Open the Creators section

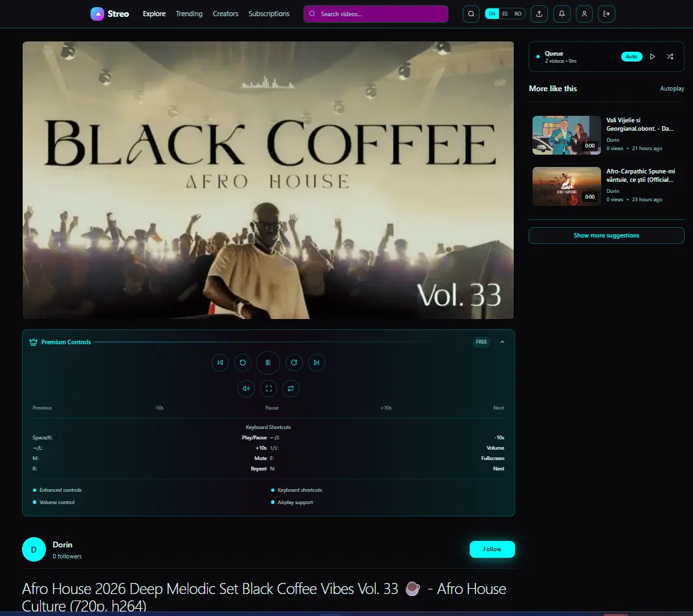[225, 14]
